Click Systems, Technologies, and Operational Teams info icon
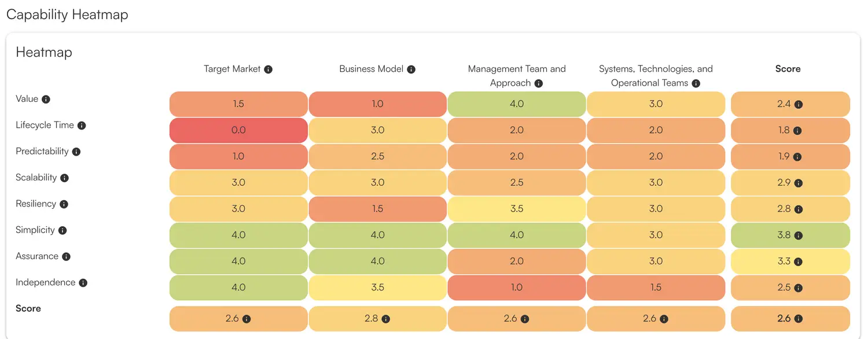Viewport: 868px width, 339px height. point(696,83)
